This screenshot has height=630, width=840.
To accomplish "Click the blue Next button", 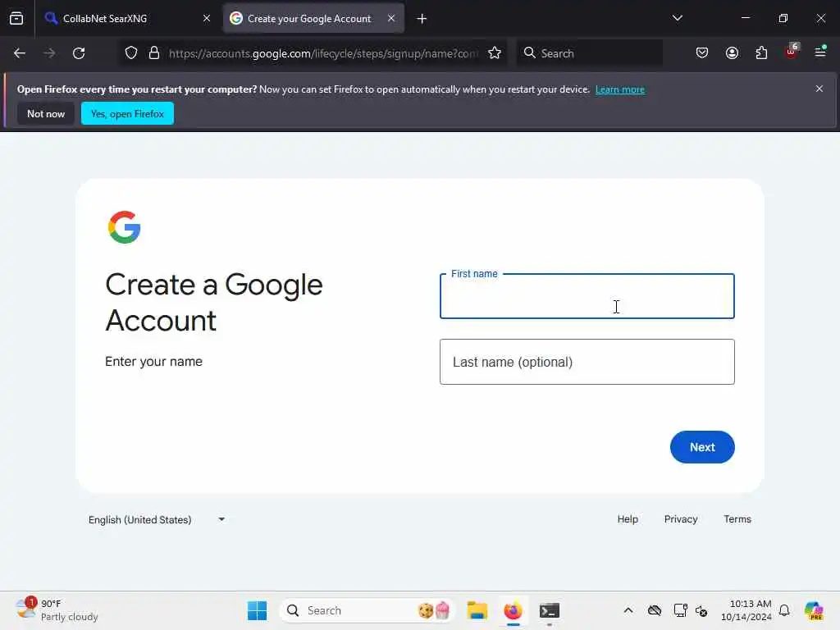I will click(702, 447).
